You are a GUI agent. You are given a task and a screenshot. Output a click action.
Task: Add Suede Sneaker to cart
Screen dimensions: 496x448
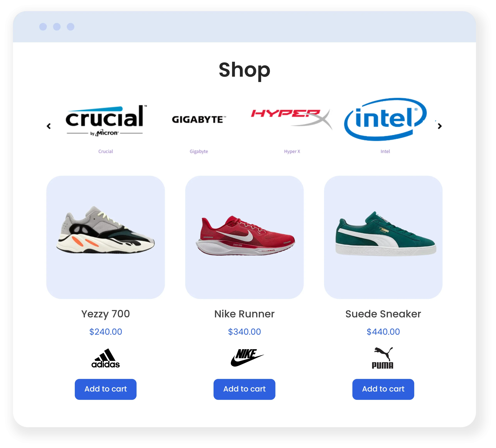[383, 389]
